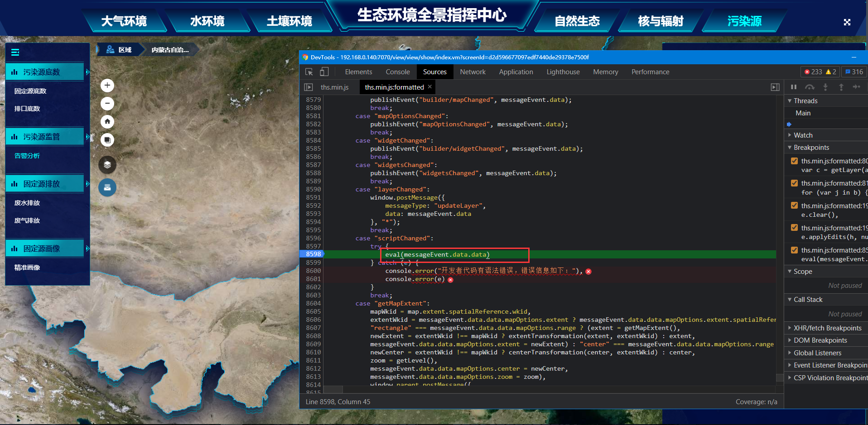Image resolution: width=868 pixels, height=425 pixels.
Task: Switch to the Console tab
Action: point(398,72)
